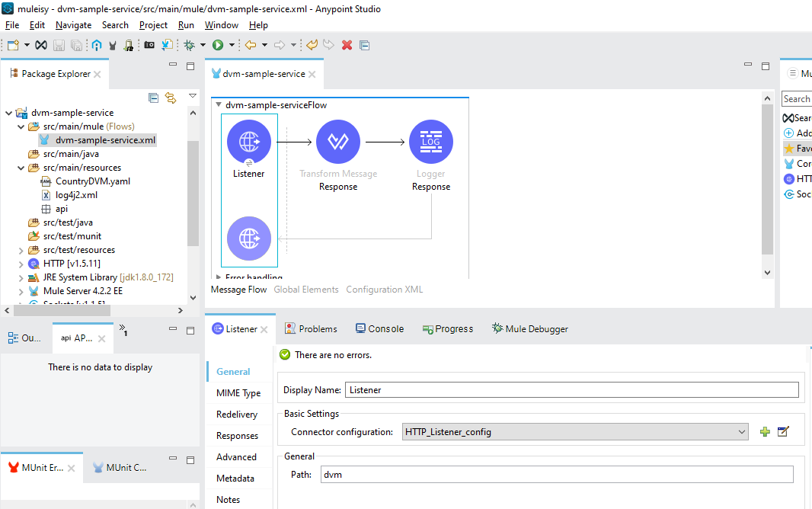This screenshot has width=812, height=509.
Task: Open the Help menu
Action: coord(258,25)
